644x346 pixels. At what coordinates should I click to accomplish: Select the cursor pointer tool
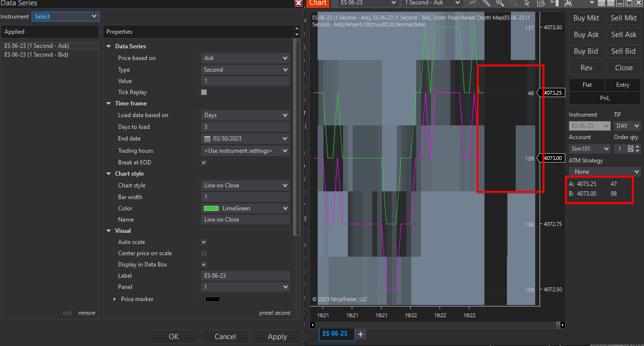(x=527, y=3)
